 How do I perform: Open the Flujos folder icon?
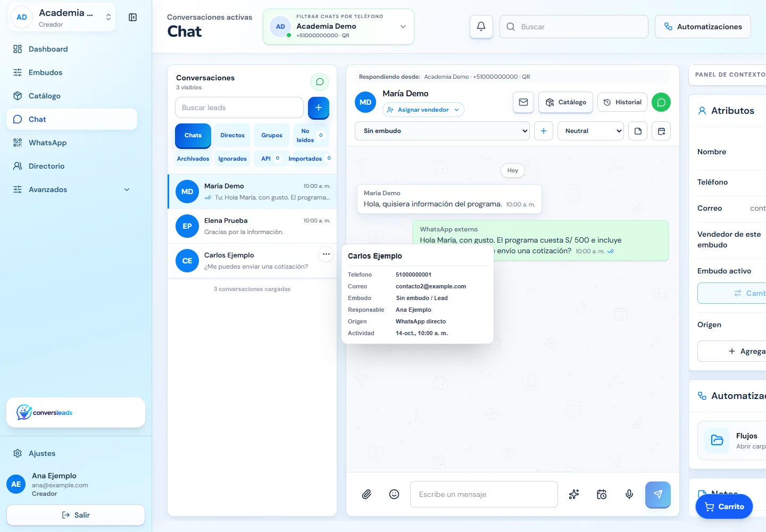(717, 440)
